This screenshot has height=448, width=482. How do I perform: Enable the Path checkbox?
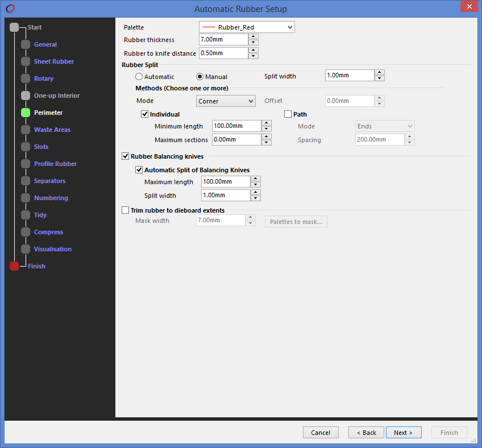(x=288, y=114)
